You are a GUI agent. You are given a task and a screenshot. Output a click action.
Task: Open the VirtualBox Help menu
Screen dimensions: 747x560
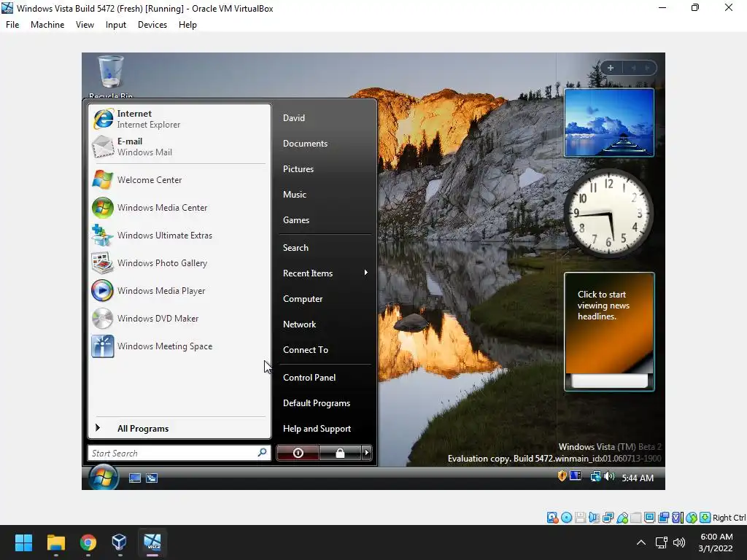(x=187, y=25)
